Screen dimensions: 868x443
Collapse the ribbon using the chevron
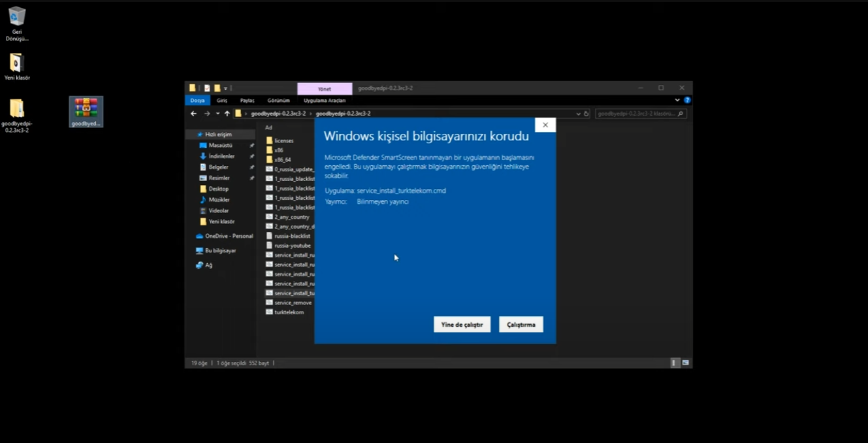tap(677, 100)
